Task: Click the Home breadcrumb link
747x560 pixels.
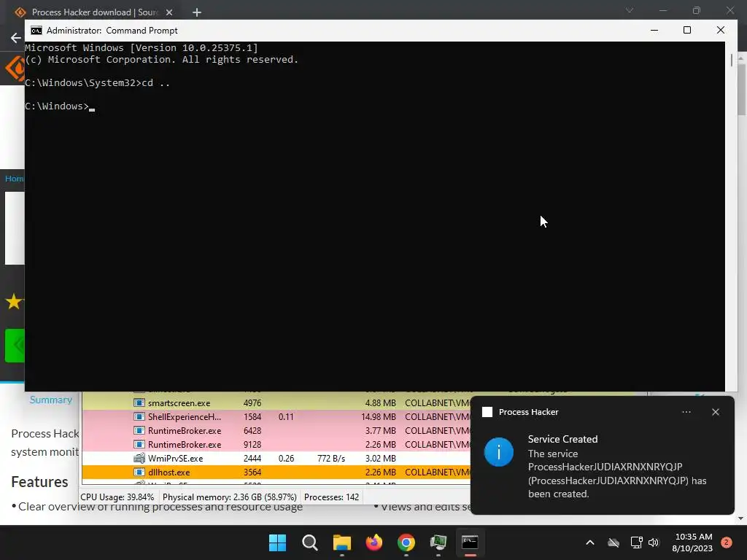Action: pos(15,179)
